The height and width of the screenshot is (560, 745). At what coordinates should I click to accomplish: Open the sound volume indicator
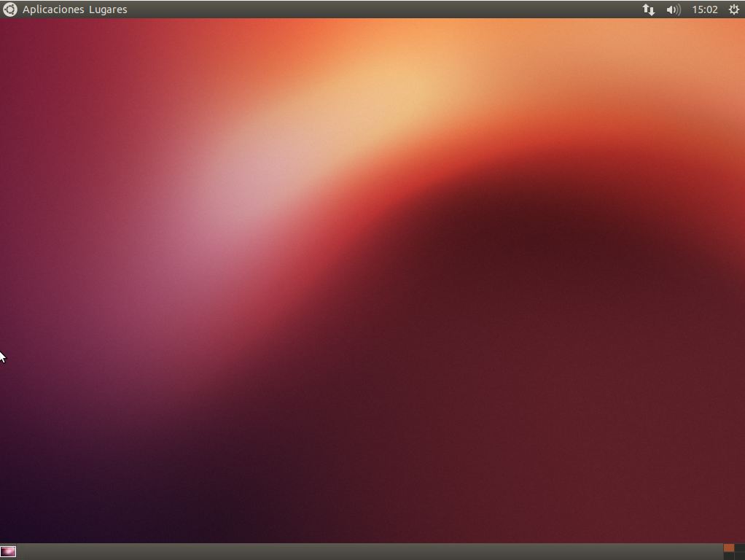674,9
